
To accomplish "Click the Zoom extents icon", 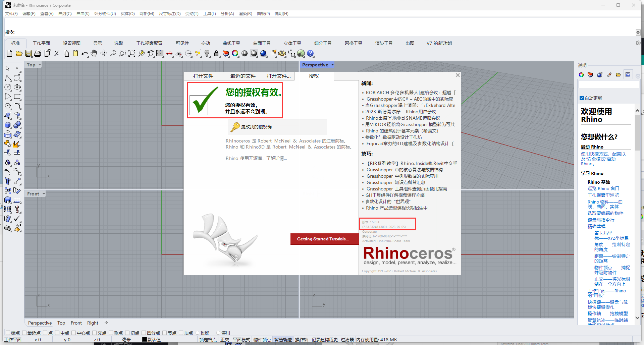I will 132,54.
